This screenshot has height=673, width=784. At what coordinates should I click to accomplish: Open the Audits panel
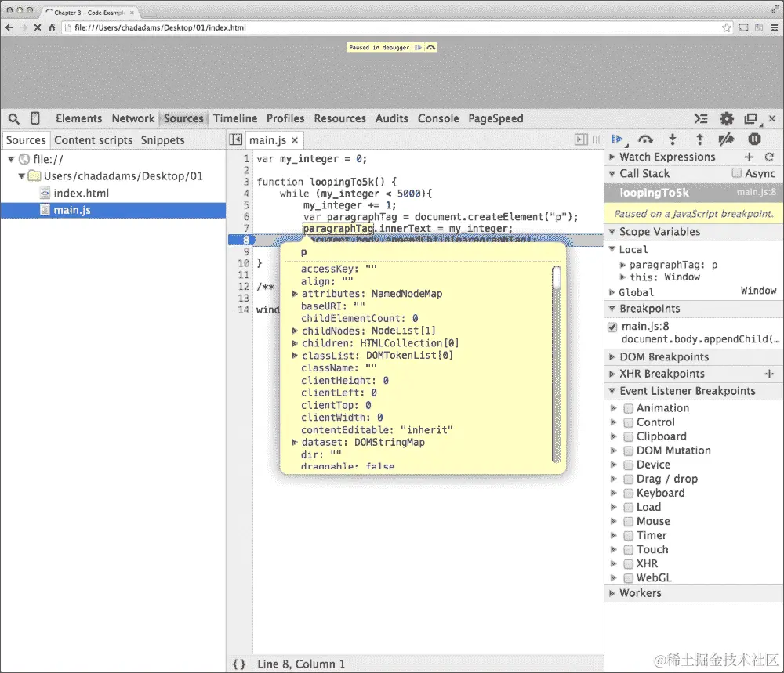(x=391, y=118)
